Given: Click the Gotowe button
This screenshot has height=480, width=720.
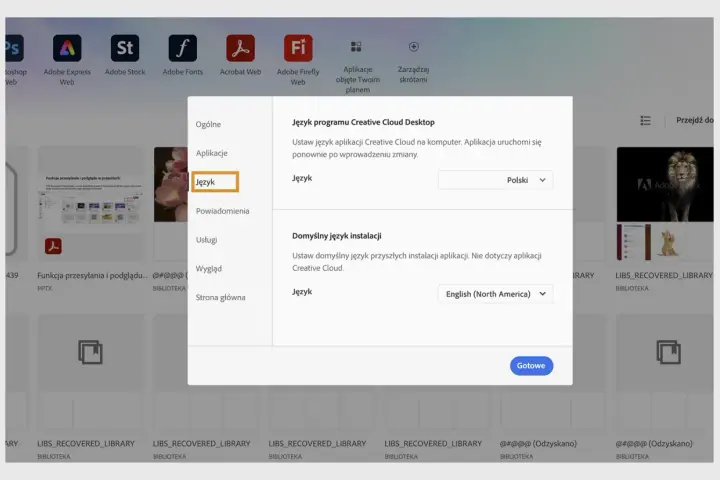Looking at the screenshot, I should [x=531, y=366].
